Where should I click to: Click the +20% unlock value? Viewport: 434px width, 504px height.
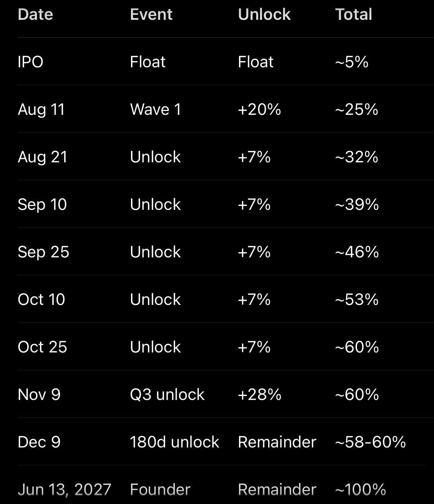click(259, 109)
